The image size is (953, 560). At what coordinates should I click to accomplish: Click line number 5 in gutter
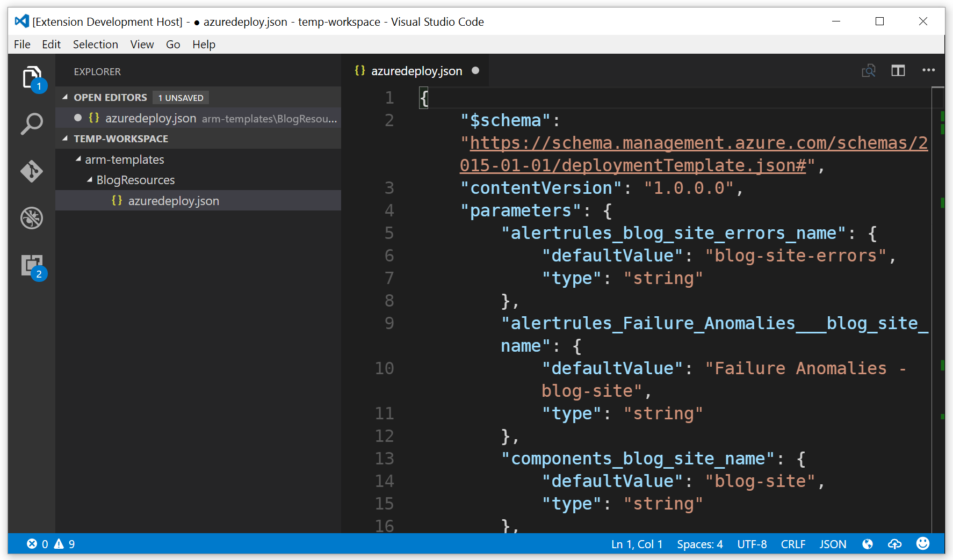pyautogui.click(x=389, y=233)
